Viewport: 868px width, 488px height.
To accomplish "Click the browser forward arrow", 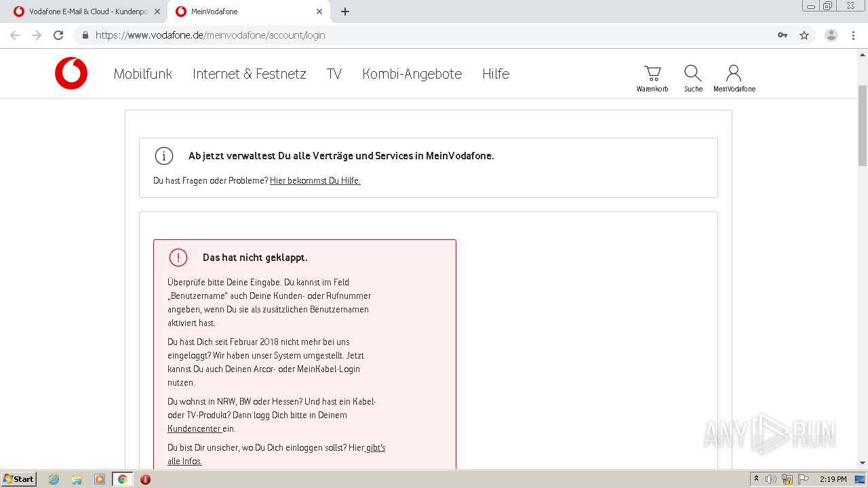I will pos(37,35).
